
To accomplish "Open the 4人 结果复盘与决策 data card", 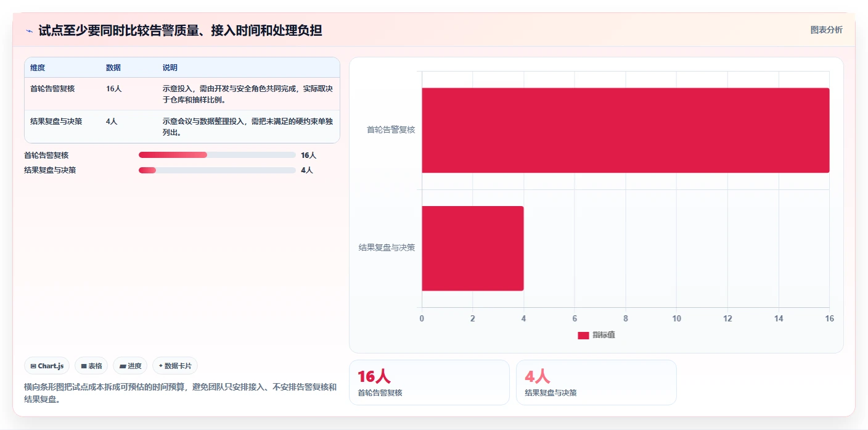I will (x=596, y=382).
